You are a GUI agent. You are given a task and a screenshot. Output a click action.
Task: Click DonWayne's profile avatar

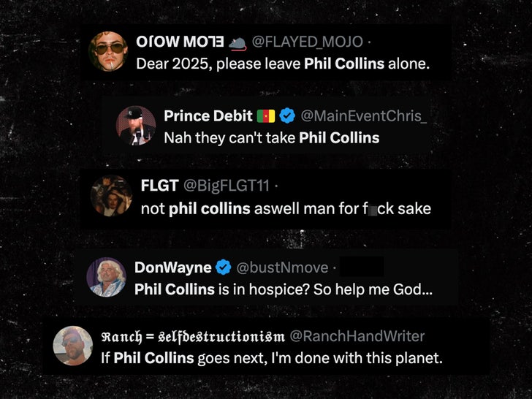click(107, 277)
